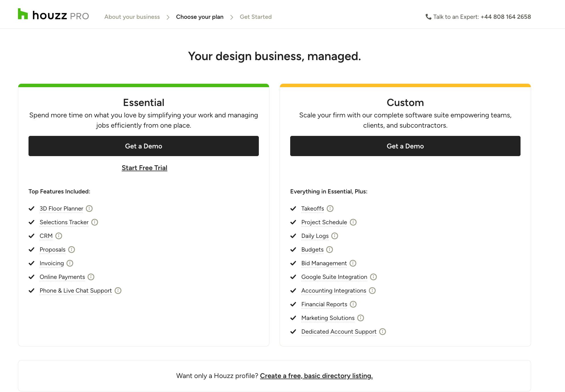Click Phone & Live Chat Support label
This screenshot has height=392, width=565.
tap(76, 291)
